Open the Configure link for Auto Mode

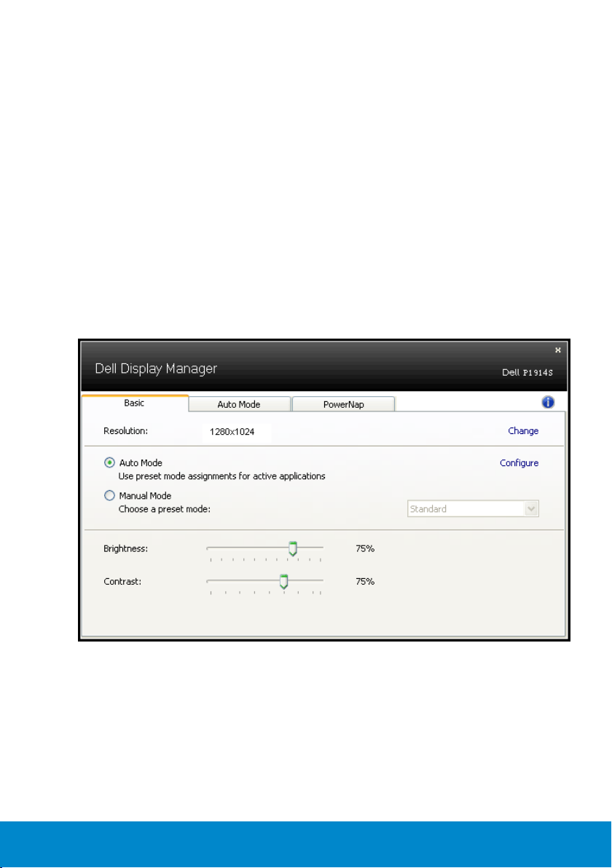[519, 463]
